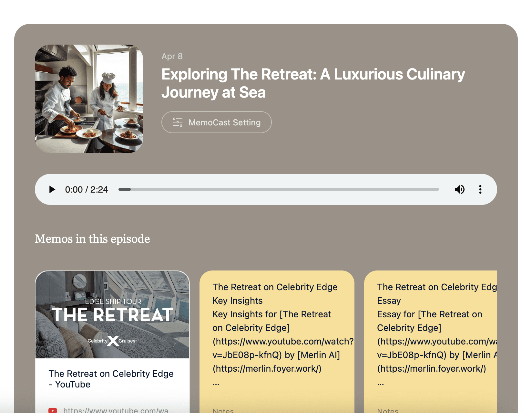This screenshot has width=532, height=413.
Task: Select the volume speaker icon
Action: click(460, 189)
